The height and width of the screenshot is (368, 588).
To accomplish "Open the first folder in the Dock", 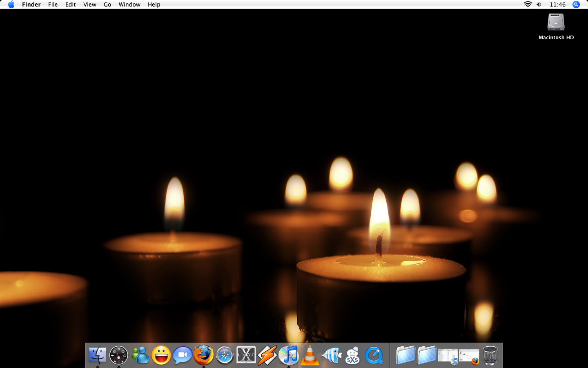I will (405, 355).
